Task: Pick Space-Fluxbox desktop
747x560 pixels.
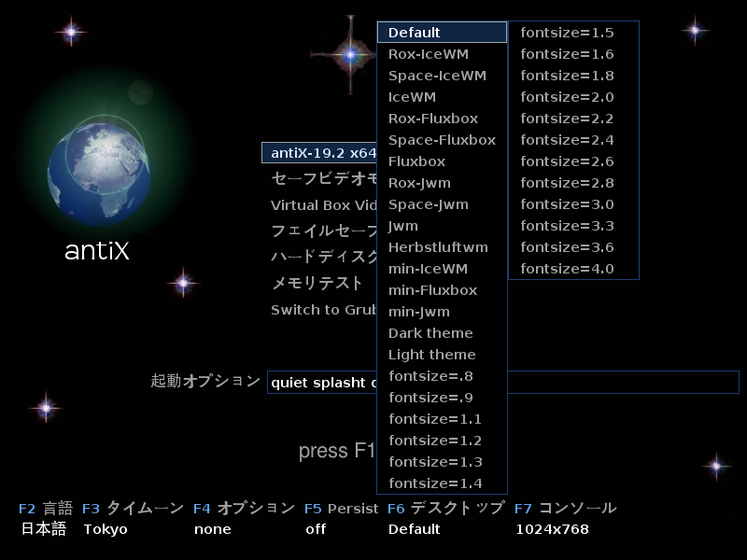Action: pyautogui.click(x=442, y=139)
